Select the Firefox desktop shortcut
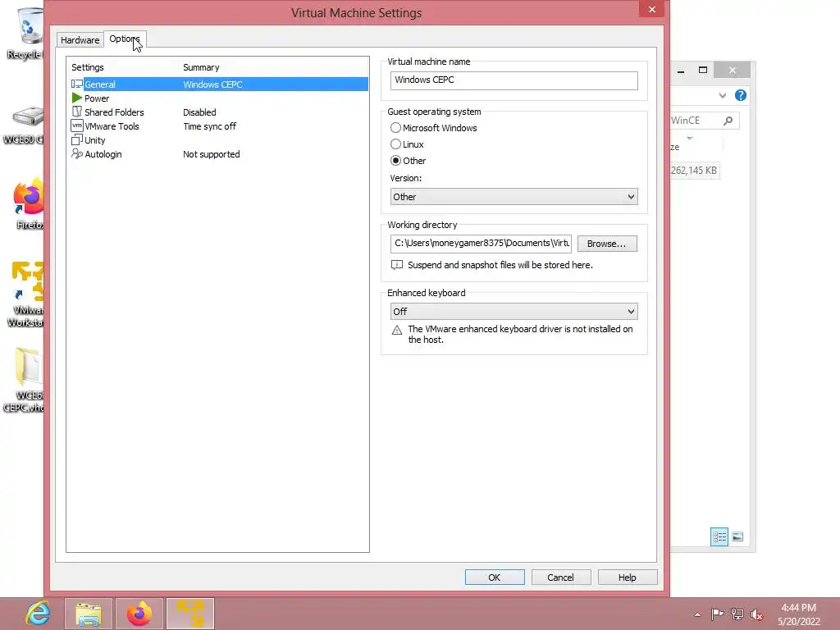The height and width of the screenshot is (630, 840). [28, 203]
